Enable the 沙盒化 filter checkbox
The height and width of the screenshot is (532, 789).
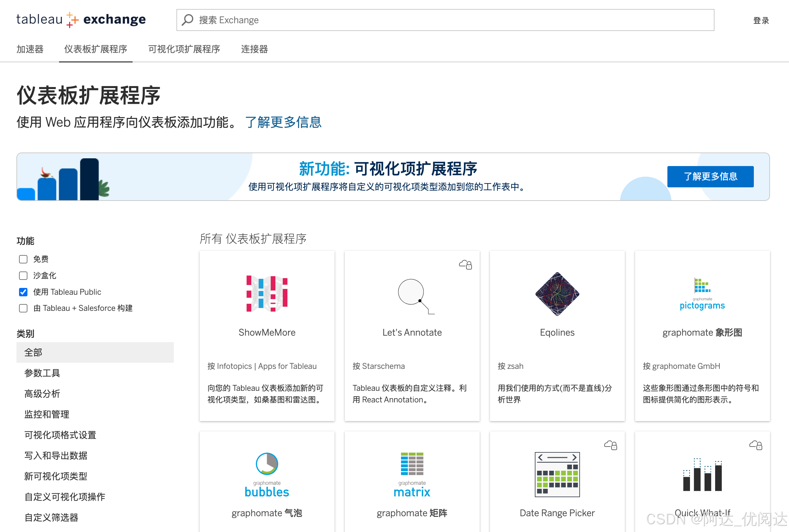pos(23,275)
